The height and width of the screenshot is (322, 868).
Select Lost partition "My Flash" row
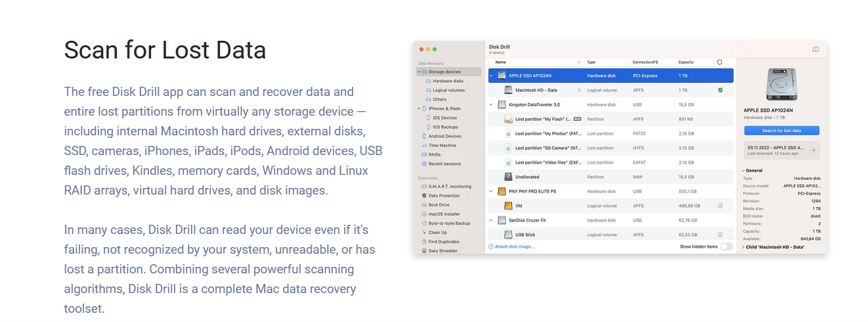click(611, 119)
